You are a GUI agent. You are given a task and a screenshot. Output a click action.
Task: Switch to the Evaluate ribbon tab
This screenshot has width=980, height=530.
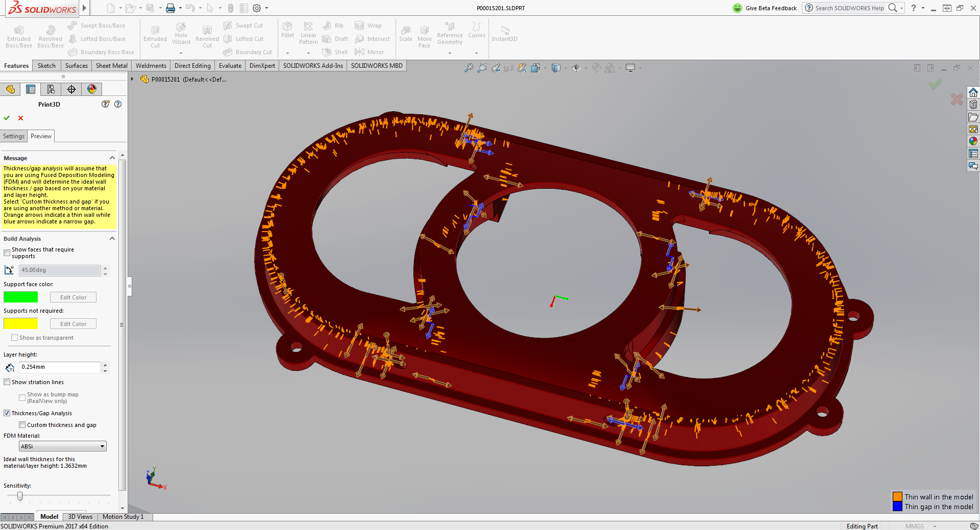(x=230, y=65)
